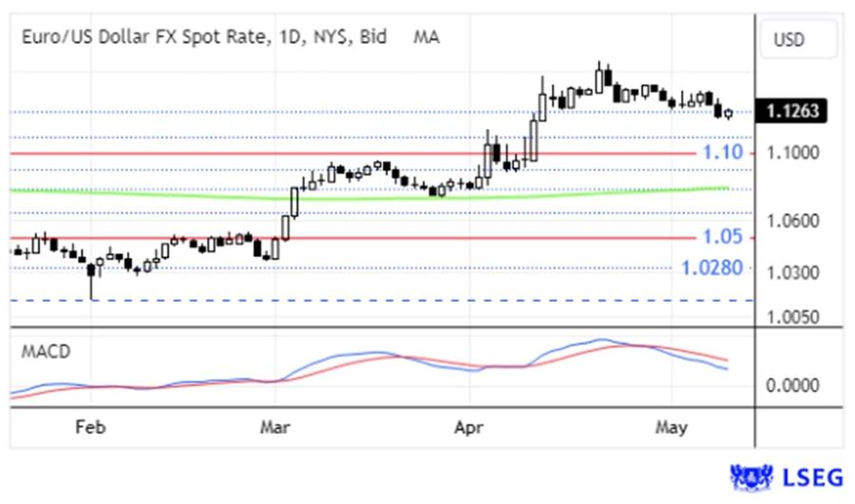The image size is (855, 504).
Task: Select Apr on the date axis
Action: pyautogui.click(x=468, y=427)
